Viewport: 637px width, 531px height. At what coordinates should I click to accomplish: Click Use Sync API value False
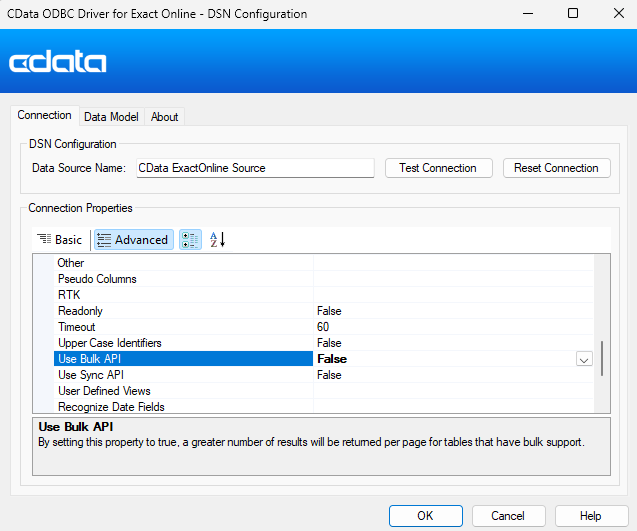(x=329, y=375)
